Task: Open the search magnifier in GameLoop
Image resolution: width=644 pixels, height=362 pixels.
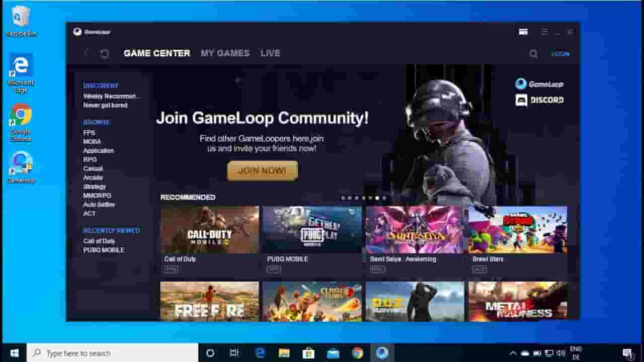Action: tap(533, 54)
